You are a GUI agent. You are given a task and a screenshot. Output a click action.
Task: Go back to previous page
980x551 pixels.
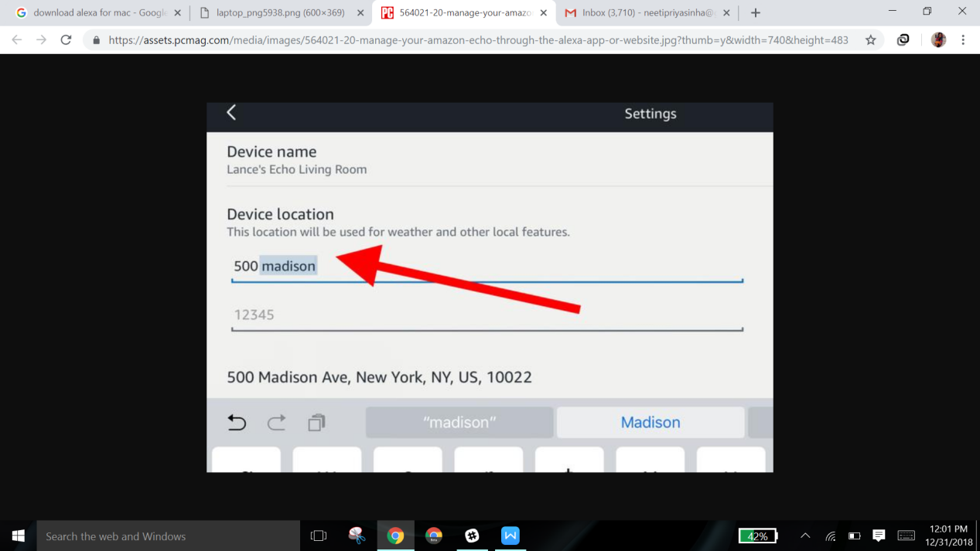(17, 40)
